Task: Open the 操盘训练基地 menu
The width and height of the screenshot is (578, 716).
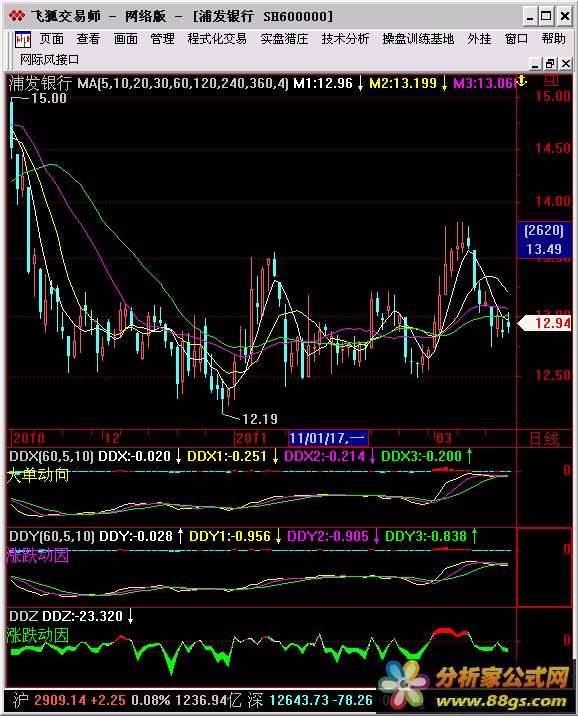Action: pos(418,39)
